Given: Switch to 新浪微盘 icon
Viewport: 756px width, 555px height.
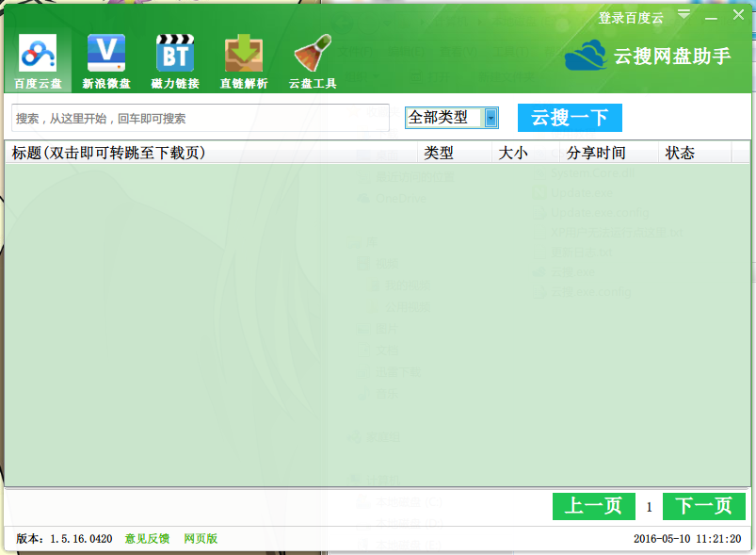Looking at the screenshot, I should pos(106,53).
